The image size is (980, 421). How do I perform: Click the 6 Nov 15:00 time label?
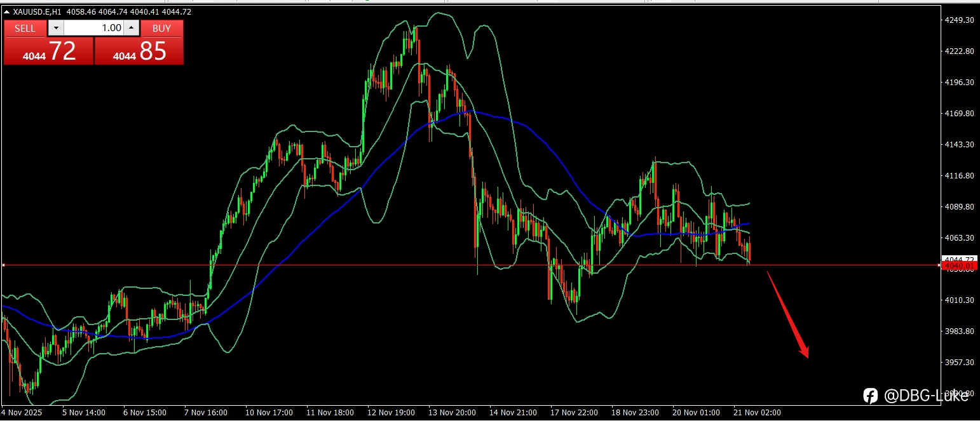pos(145,413)
